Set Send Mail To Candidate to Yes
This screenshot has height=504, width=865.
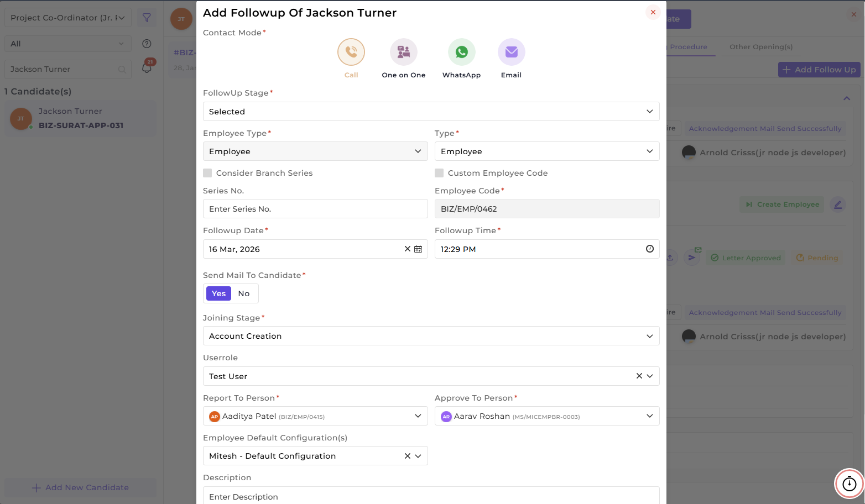coord(218,293)
